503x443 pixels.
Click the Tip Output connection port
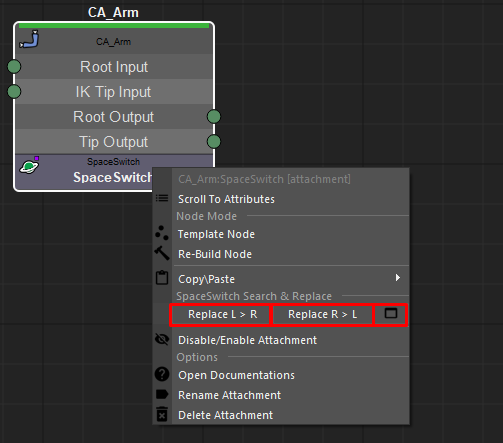pyautogui.click(x=214, y=142)
